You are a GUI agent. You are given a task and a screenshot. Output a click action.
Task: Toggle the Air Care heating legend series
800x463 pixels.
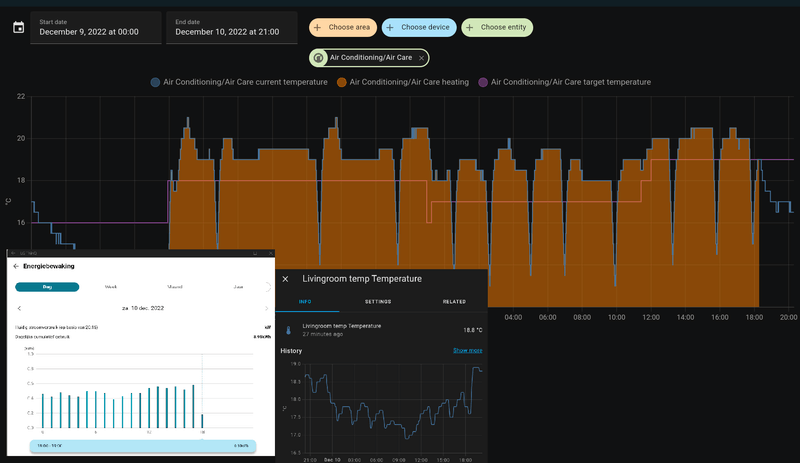404,82
